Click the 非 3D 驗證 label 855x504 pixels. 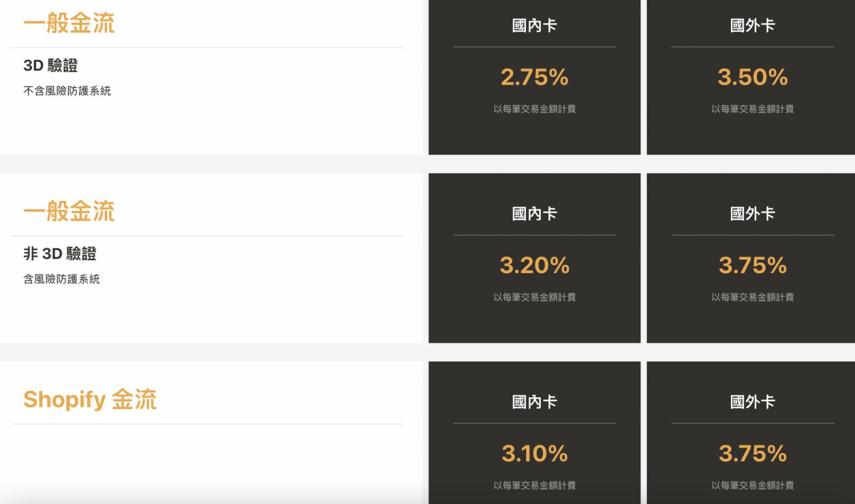(x=60, y=253)
